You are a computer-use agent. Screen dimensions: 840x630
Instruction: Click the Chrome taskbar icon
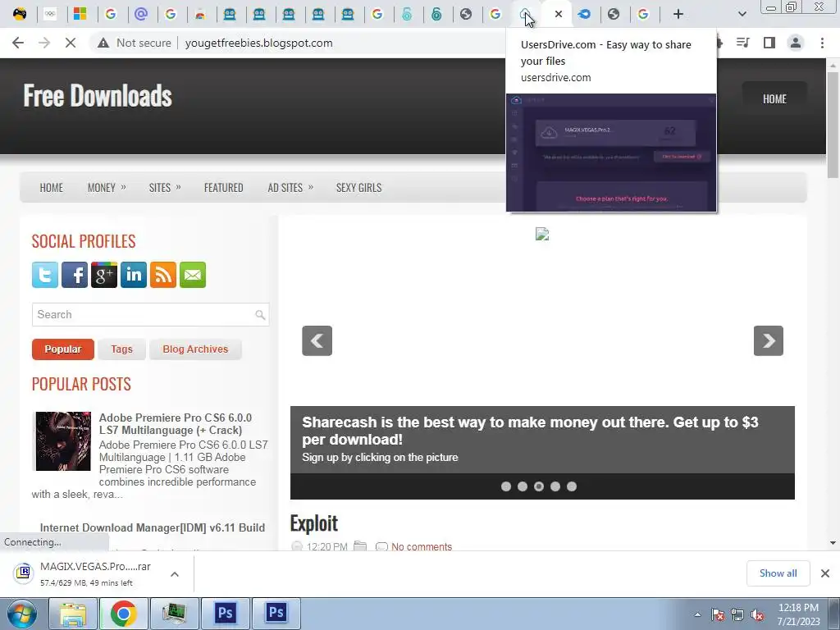[123, 614]
